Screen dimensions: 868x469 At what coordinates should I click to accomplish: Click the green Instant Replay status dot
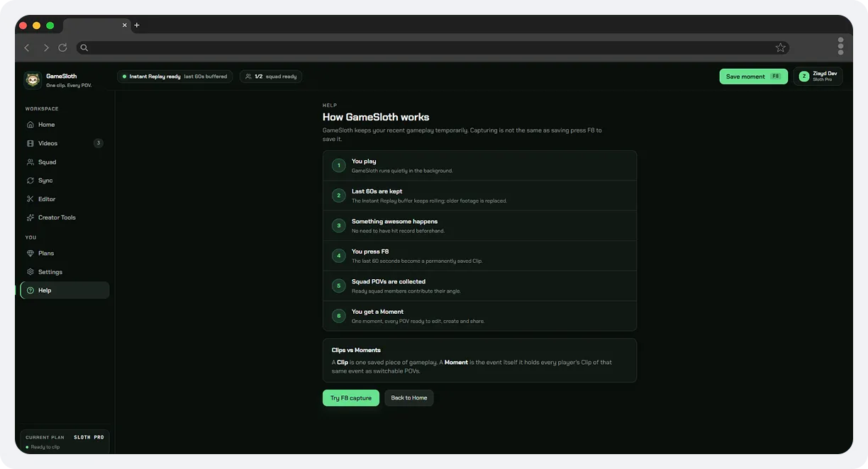point(125,77)
